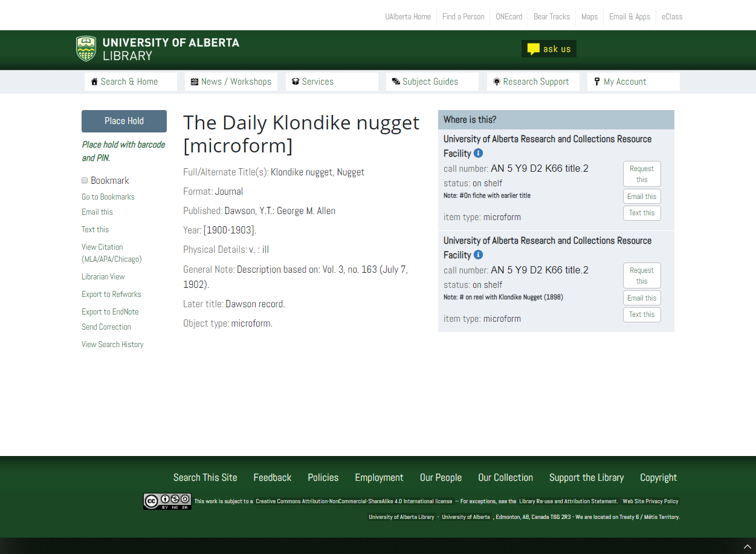756x554 pixels.
Task: Click the Creative Commons license badge
Action: (x=167, y=501)
